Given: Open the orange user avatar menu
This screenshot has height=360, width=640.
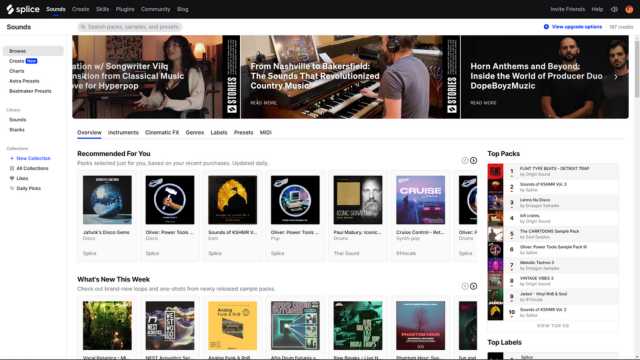Looking at the screenshot, I should [629, 9].
